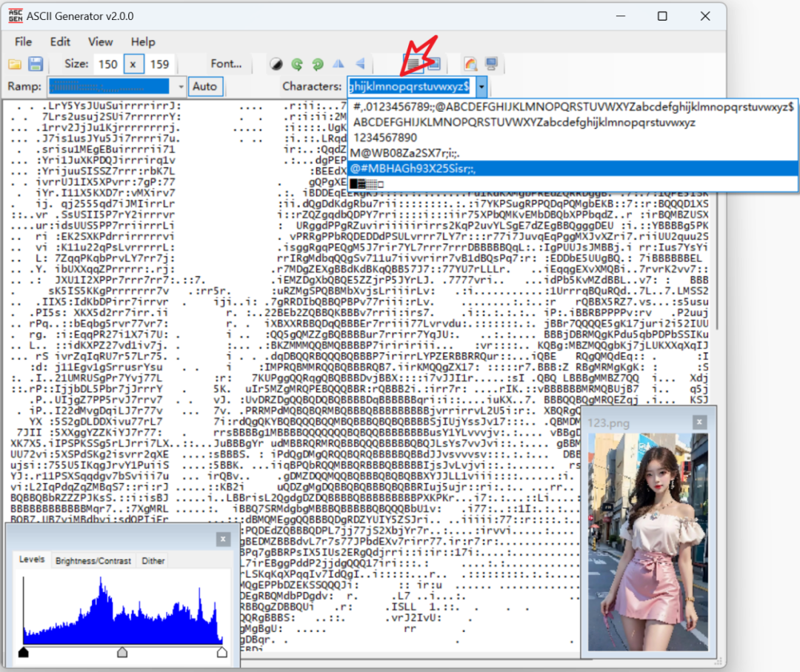Click the flip horizontal triangle icon
This screenshot has width=800, height=672.
[339, 64]
